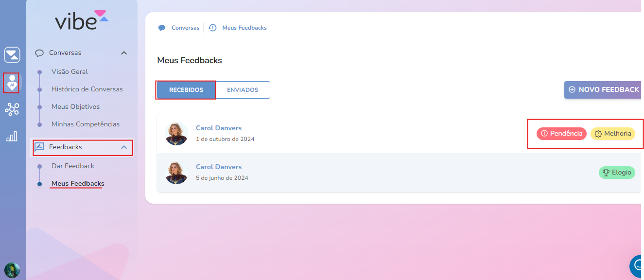The width and height of the screenshot is (644, 280).
Task: Click the Novo Feedback button
Action: (603, 90)
